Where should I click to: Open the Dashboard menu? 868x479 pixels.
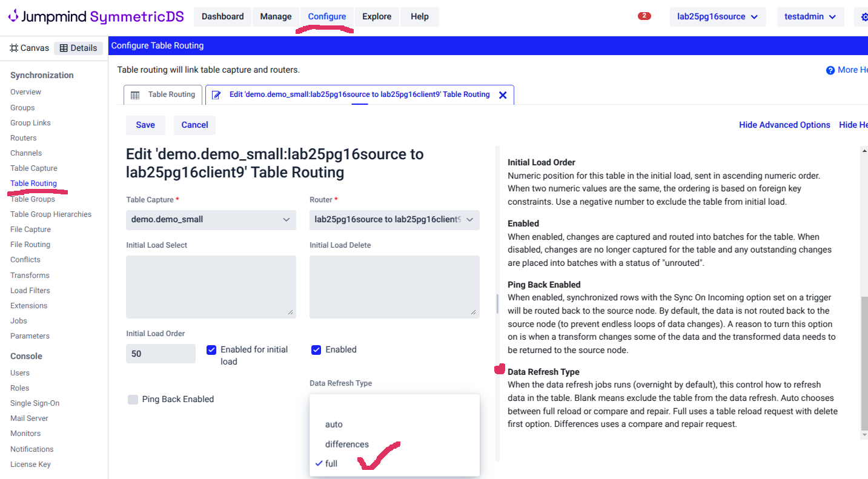coord(223,17)
